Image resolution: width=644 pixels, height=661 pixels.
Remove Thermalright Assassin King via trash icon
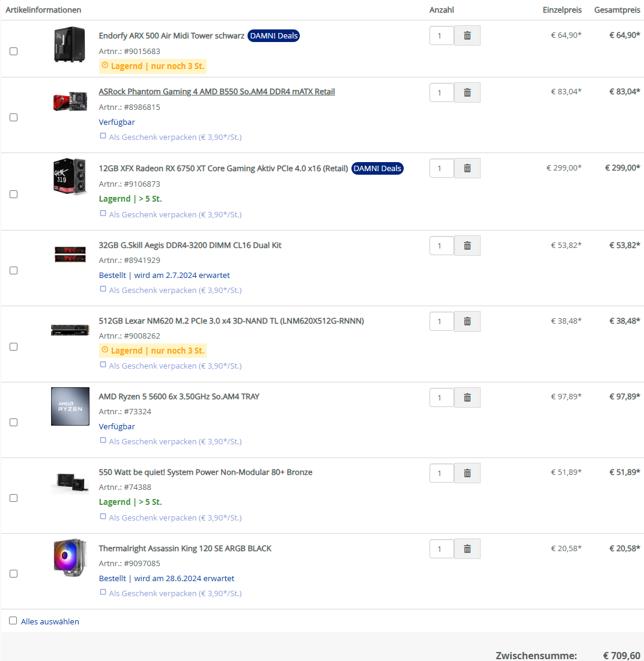coord(467,549)
